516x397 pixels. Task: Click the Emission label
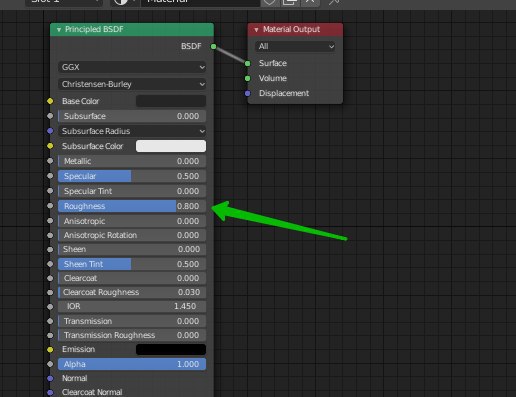pyautogui.click(x=78, y=349)
